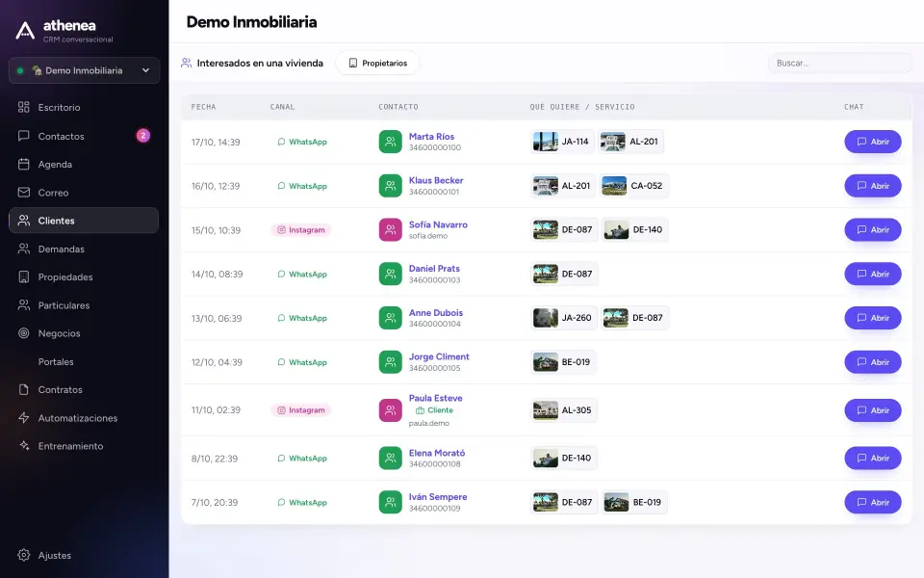Open Portales in the sidebar
This screenshot has height=578, width=924.
tap(56, 361)
